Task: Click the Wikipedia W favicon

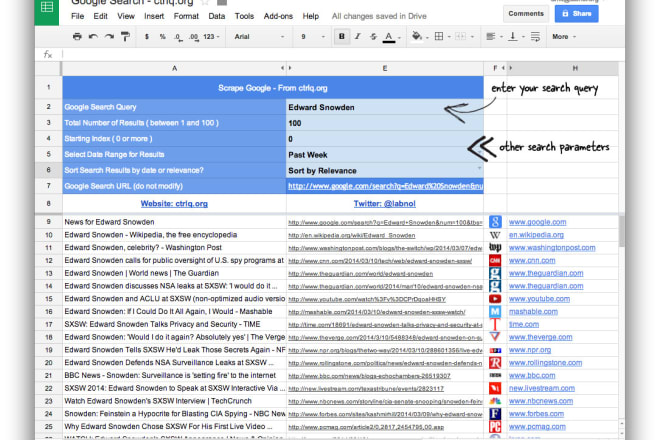Action: [x=495, y=235]
